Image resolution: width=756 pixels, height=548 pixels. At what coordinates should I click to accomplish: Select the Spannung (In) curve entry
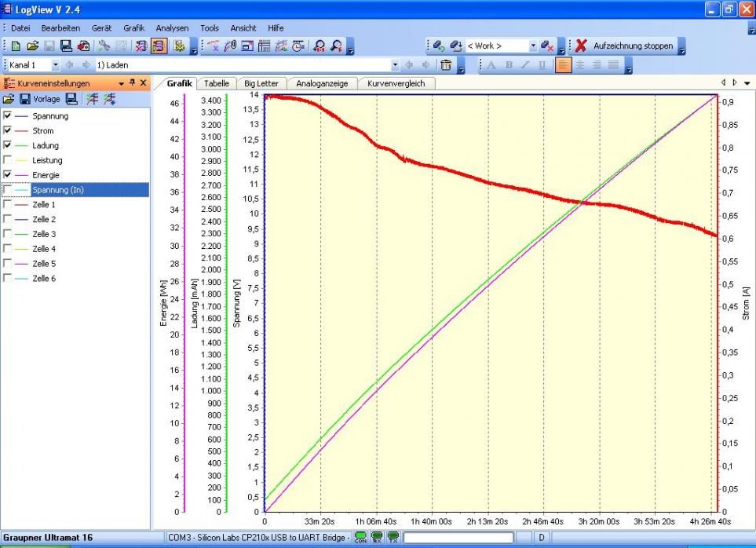[59, 190]
